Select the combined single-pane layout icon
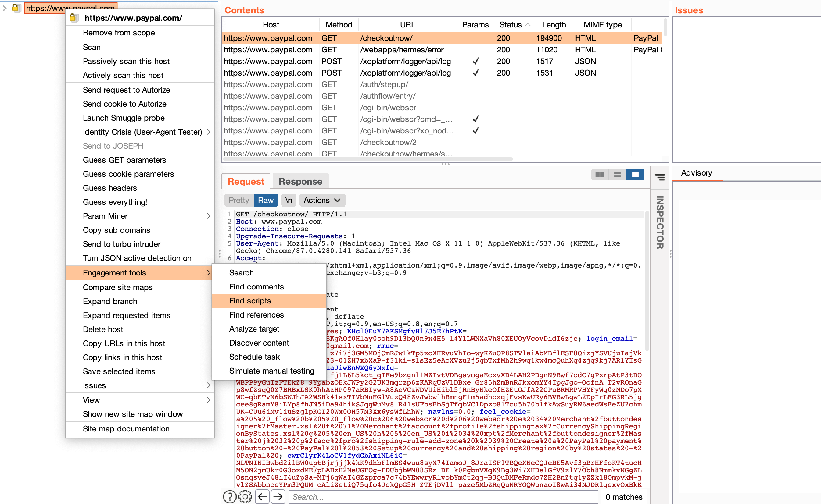Viewport: 821px width, 504px height. (x=635, y=175)
